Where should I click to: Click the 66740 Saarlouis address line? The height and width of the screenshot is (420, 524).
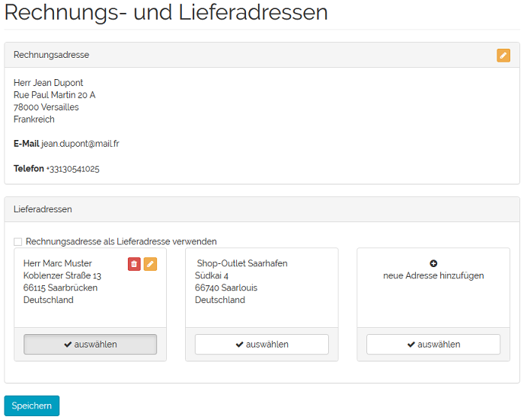pos(225,288)
